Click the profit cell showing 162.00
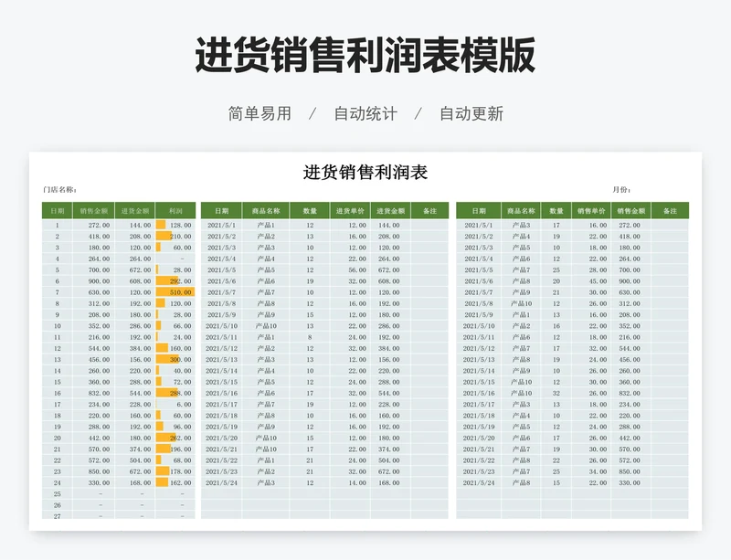731x560 pixels. coord(175,482)
